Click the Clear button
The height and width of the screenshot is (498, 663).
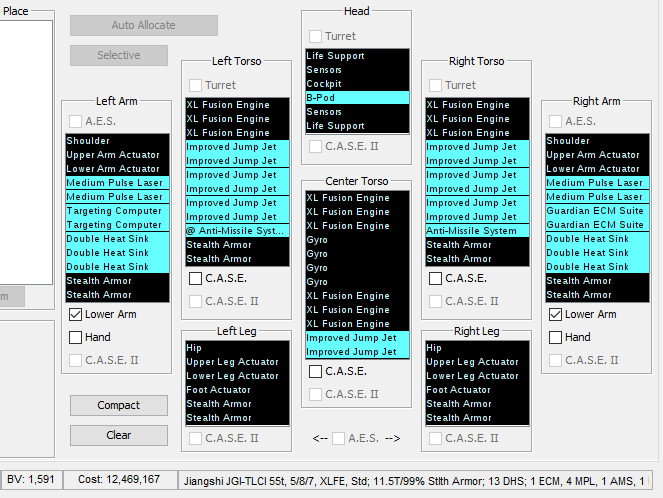coord(119,435)
